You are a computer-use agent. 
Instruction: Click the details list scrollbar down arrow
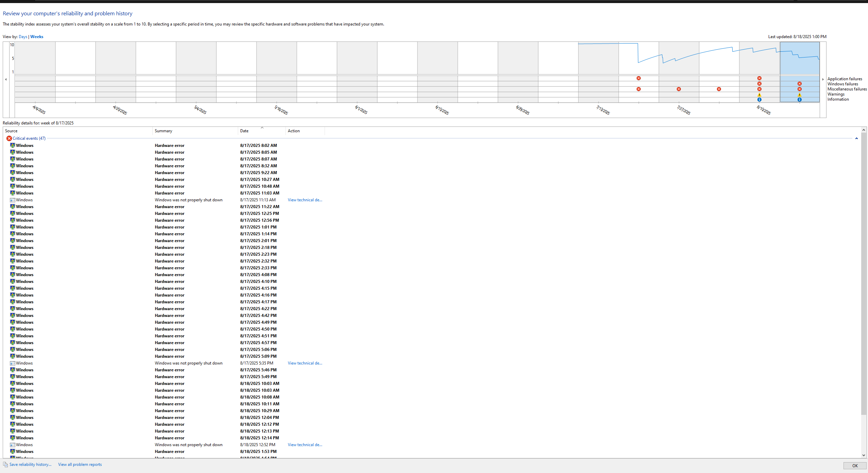pyautogui.click(x=864, y=455)
